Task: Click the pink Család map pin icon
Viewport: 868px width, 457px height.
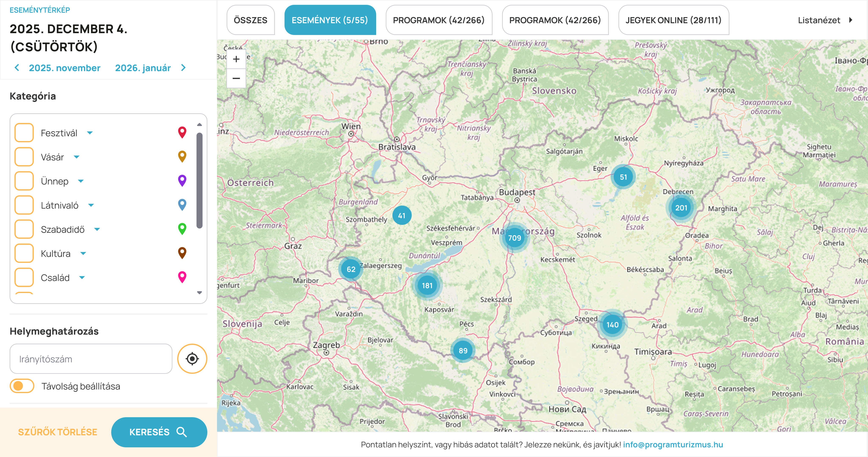Action: pos(182,277)
